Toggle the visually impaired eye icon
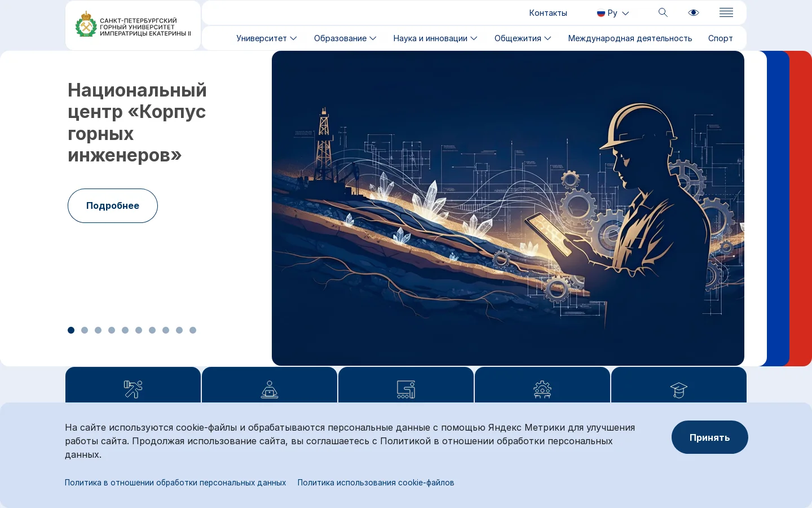The height and width of the screenshot is (508, 812). [694, 12]
